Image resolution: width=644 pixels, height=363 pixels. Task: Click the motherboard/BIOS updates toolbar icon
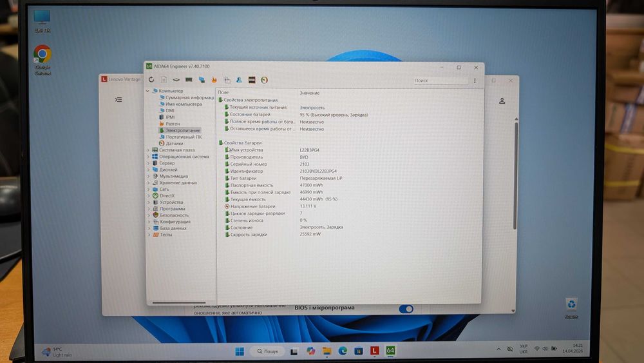176,80
